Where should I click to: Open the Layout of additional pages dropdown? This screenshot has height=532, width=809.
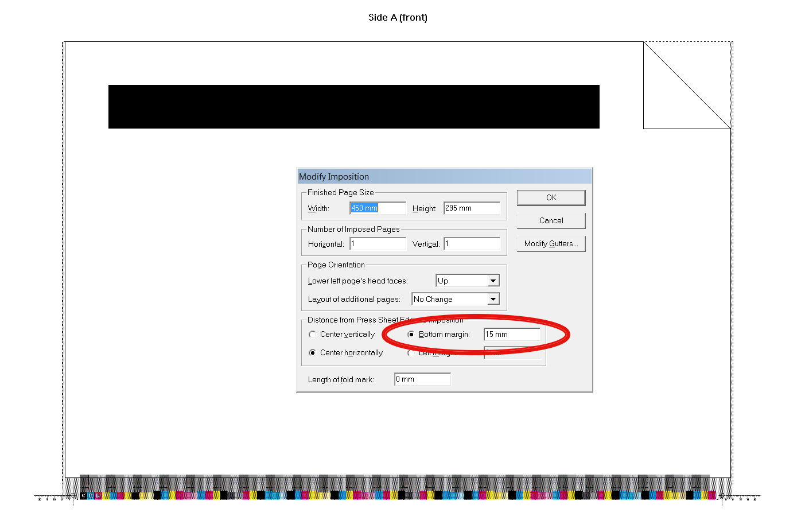click(456, 299)
